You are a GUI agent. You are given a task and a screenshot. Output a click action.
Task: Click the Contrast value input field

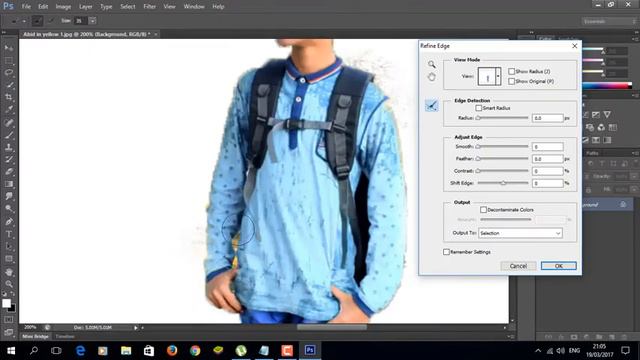pyautogui.click(x=547, y=171)
